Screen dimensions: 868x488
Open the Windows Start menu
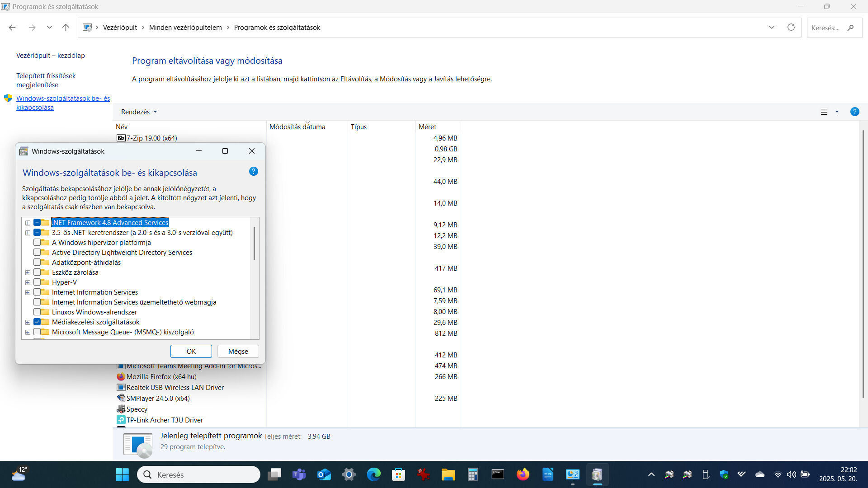click(122, 474)
